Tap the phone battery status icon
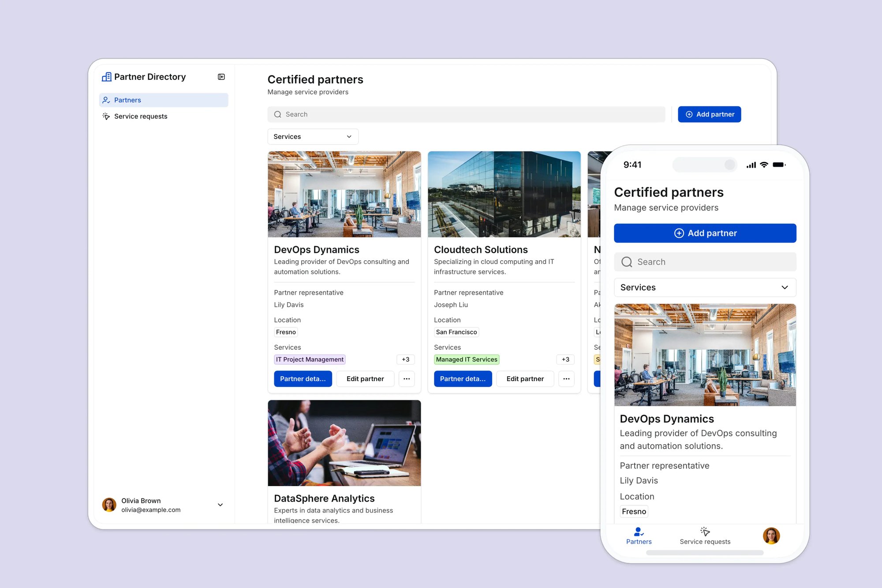 coord(779,165)
